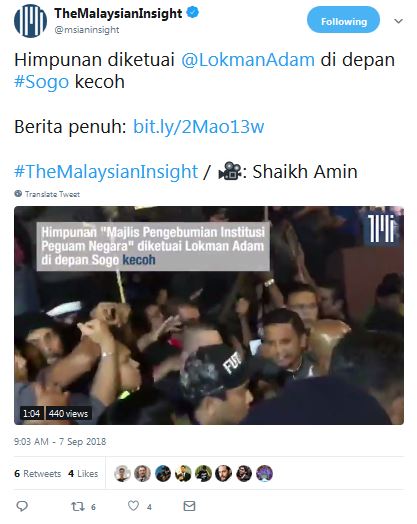
Task: Follow the bit.ly/2Mao13w link
Action: (x=198, y=127)
